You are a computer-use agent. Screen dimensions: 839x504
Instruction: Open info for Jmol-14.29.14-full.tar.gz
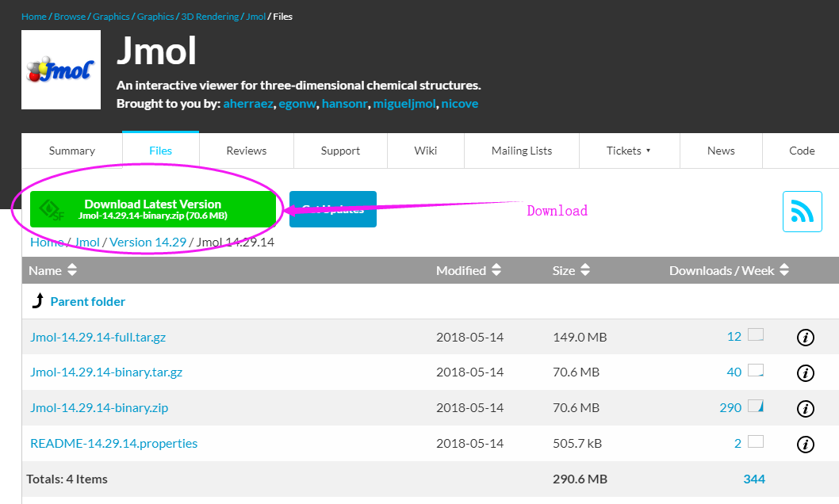(x=805, y=338)
